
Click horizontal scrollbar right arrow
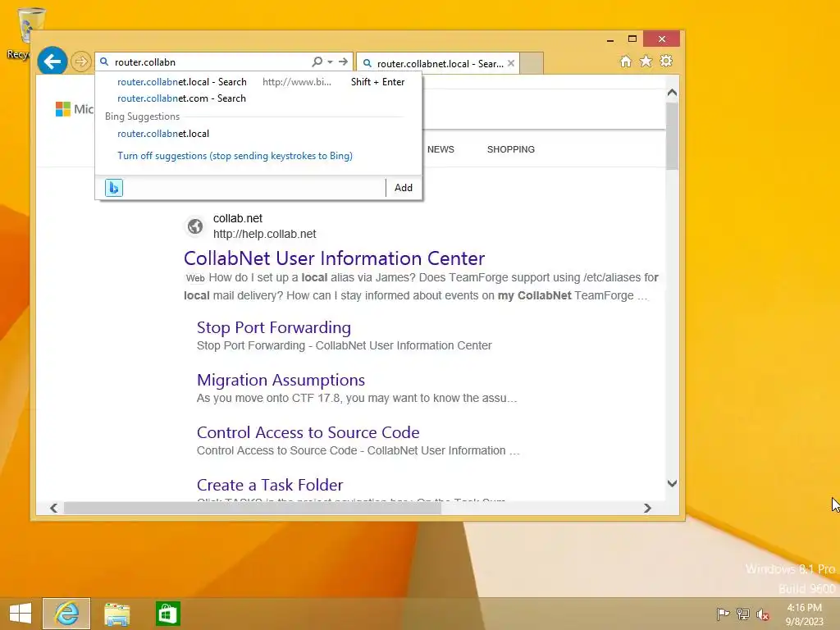(647, 508)
